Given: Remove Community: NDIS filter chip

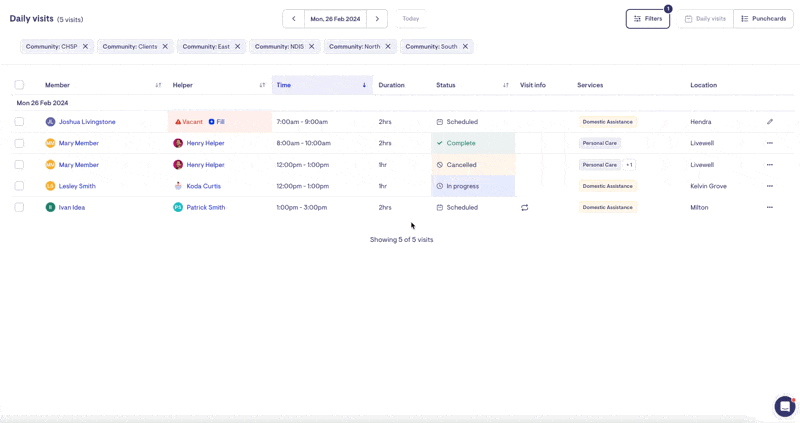Looking at the screenshot, I should (x=311, y=46).
